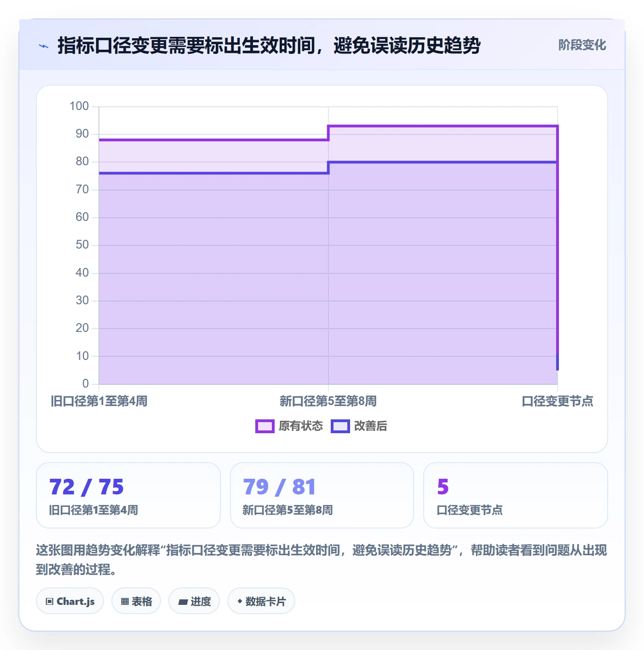Screen dimensions: 644x650
Task: Click the diamond icon in the 数据卡片 chip
Action: (x=240, y=601)
